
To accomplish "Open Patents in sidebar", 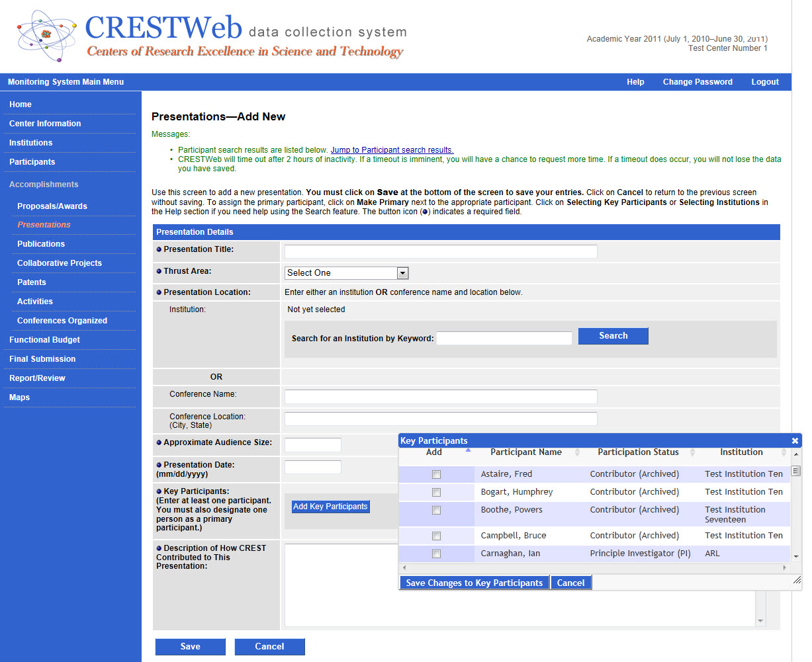I will click(x=32, y=282).
